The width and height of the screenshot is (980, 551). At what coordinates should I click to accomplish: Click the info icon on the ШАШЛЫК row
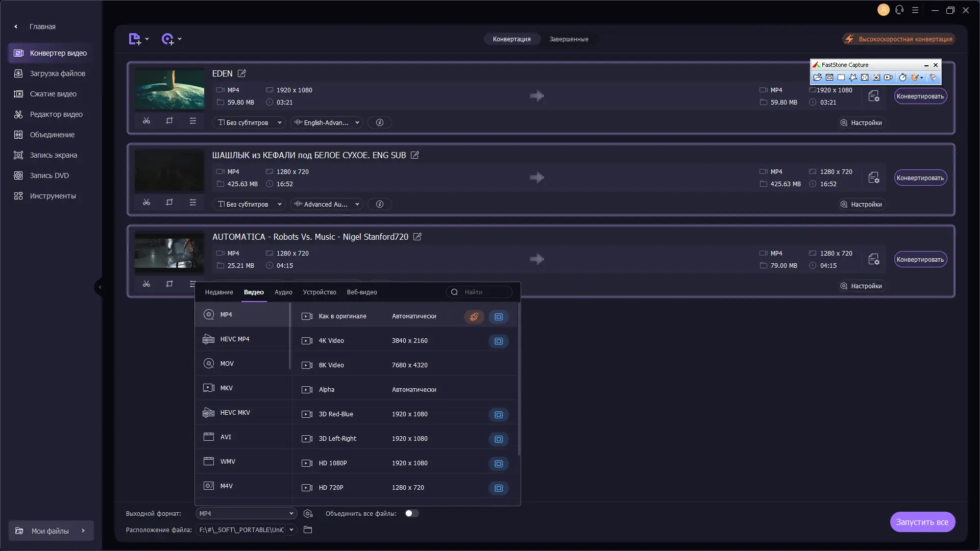[x=380, y=204]
